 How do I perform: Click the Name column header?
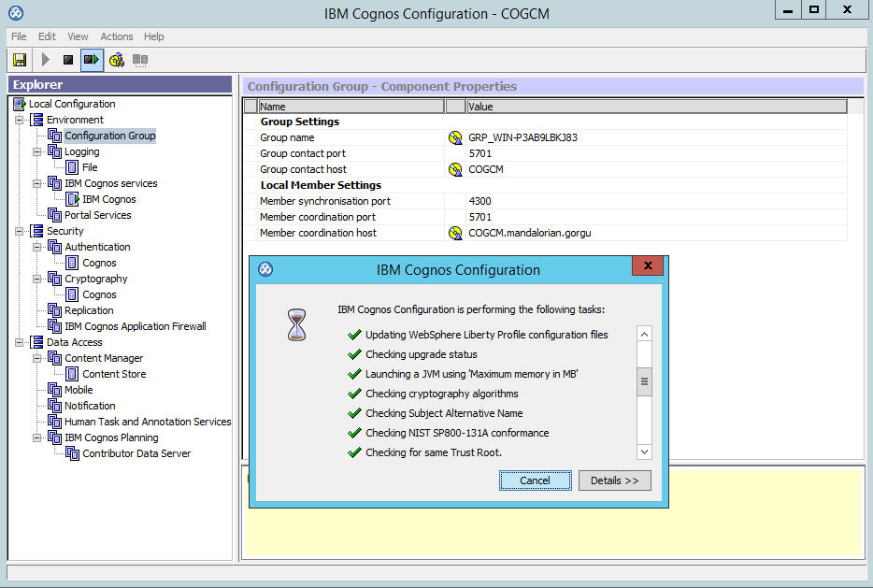click(351, 107)
